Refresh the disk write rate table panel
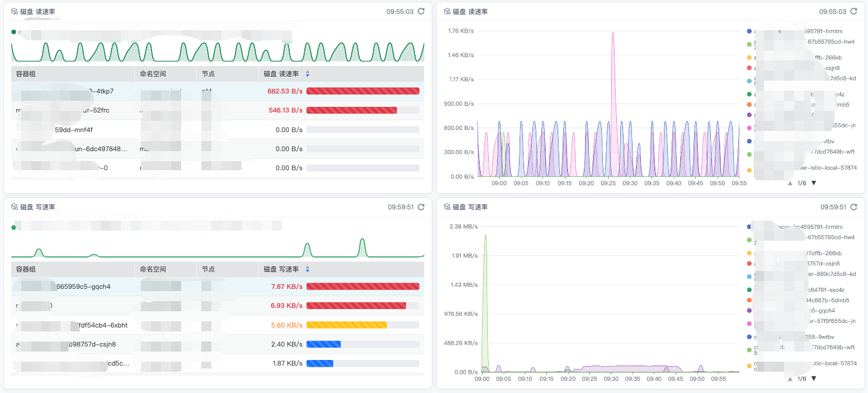The height and width of the screenshot is (393, 868). coord(421,207)
